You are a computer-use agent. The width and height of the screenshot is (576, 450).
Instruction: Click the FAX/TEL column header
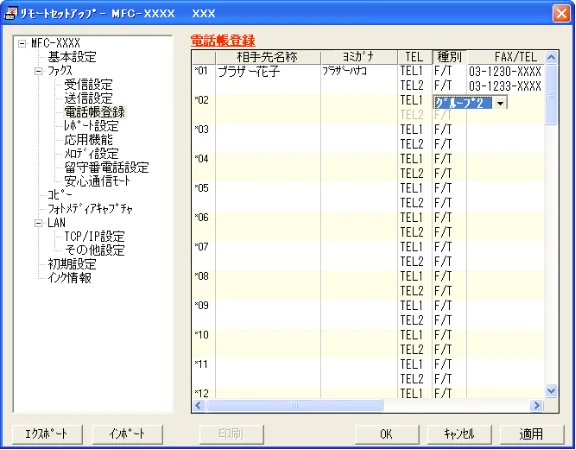click(x=506, y=57)
